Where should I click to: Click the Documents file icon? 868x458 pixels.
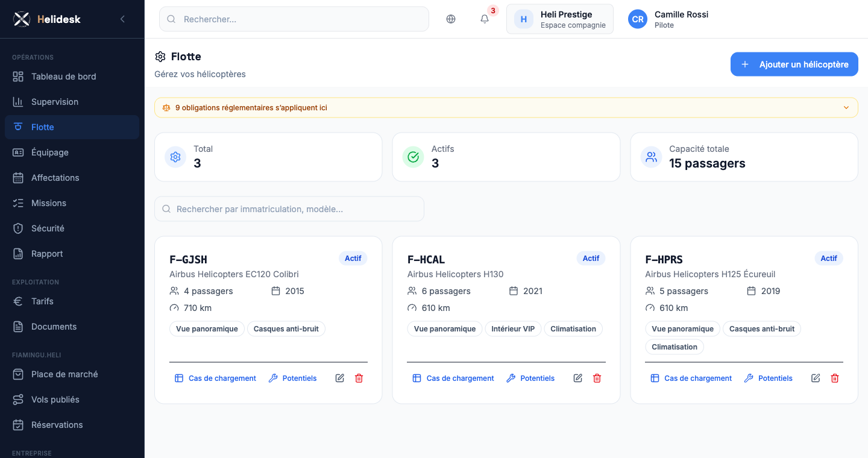(18, 327)
